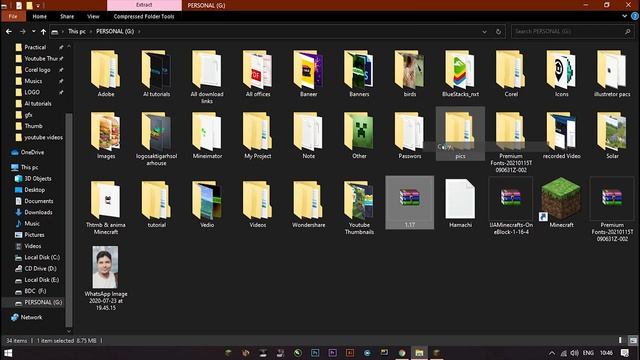Open the illustretor pacs folder

tap(612, 73)
